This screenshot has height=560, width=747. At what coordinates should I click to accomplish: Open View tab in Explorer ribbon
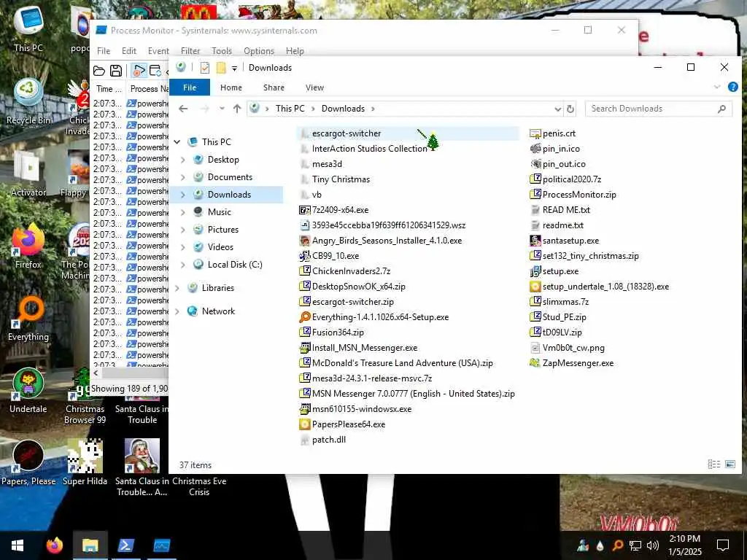pos(314,87)
